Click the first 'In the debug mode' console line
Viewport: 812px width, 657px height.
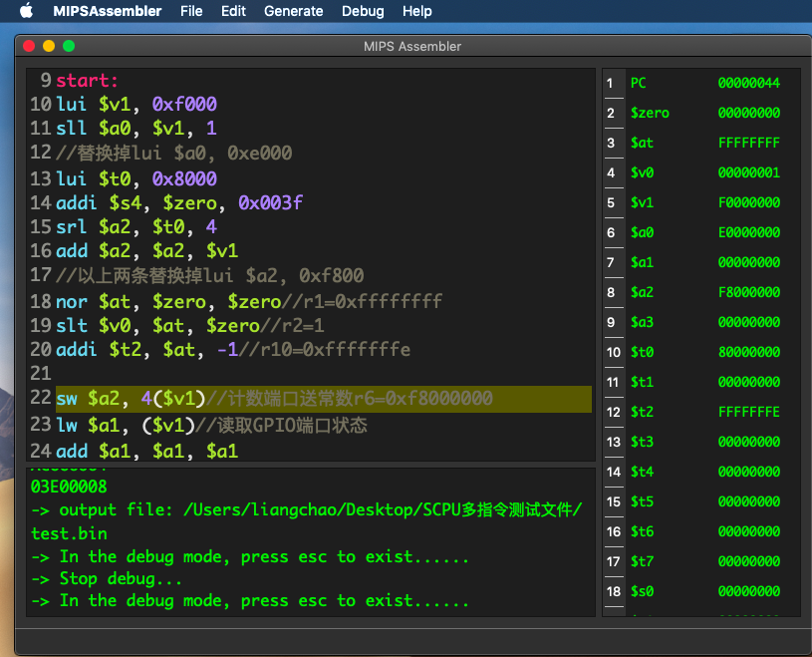click(x=250, y=557)
